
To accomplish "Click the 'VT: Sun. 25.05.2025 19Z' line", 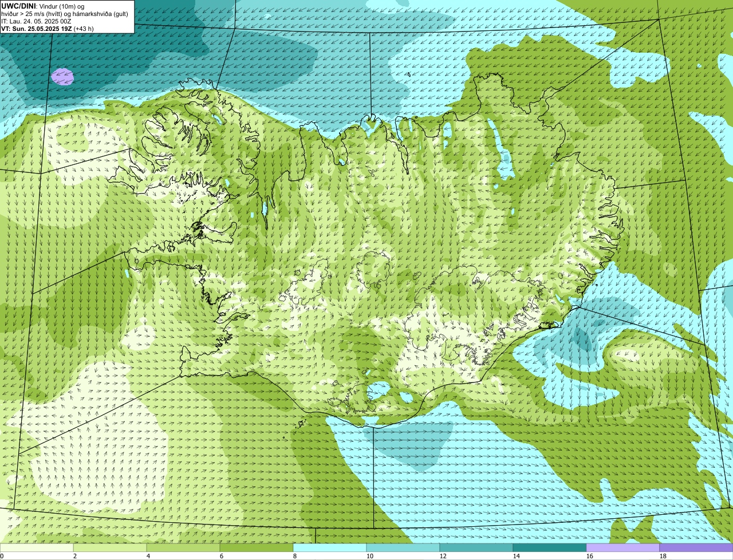I will point(48,28).
